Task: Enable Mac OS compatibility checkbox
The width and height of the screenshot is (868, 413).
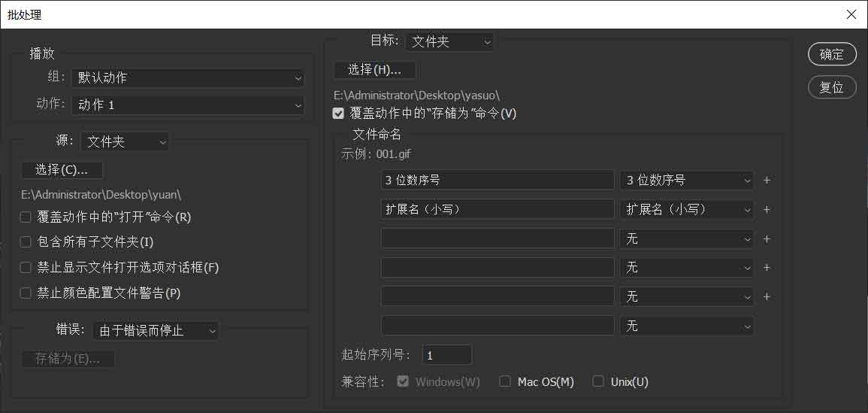Action: pyautogui.click(x=505, y=382)
